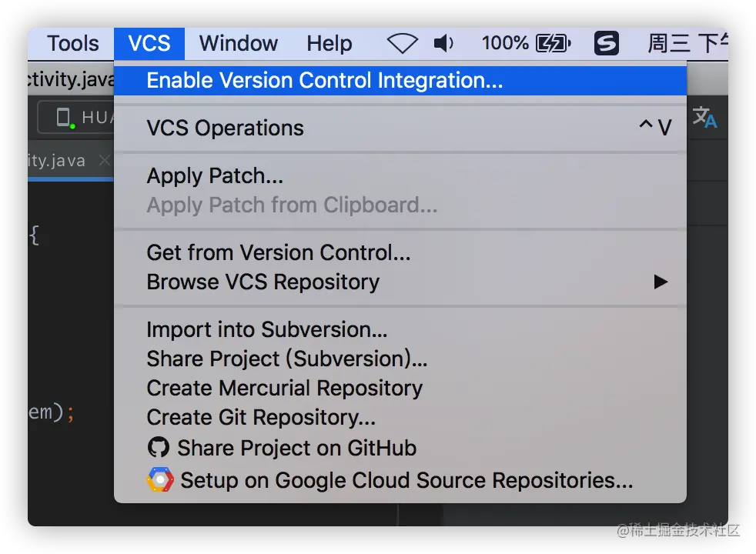Click the GitHub octocat icon

[x=158, y=448]
